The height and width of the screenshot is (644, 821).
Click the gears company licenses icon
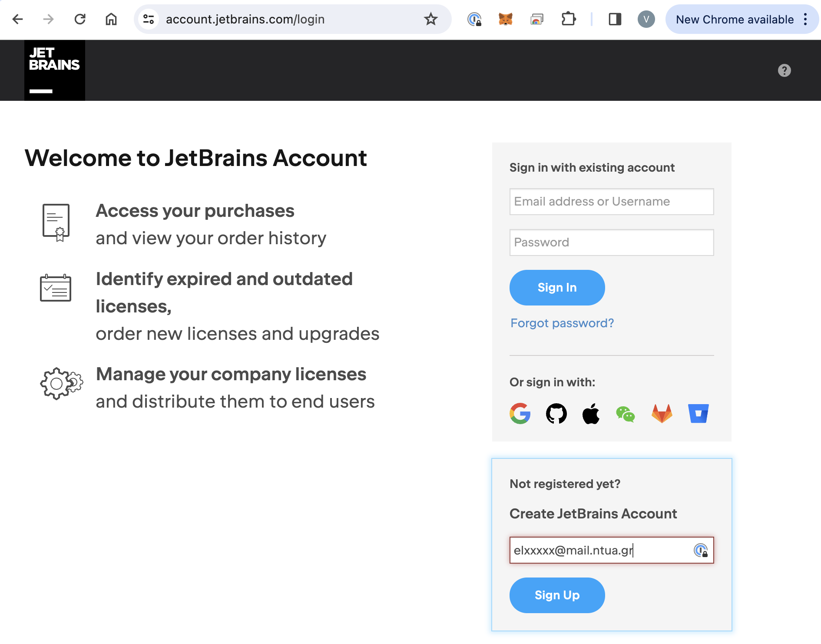click(x=61, y=383)
